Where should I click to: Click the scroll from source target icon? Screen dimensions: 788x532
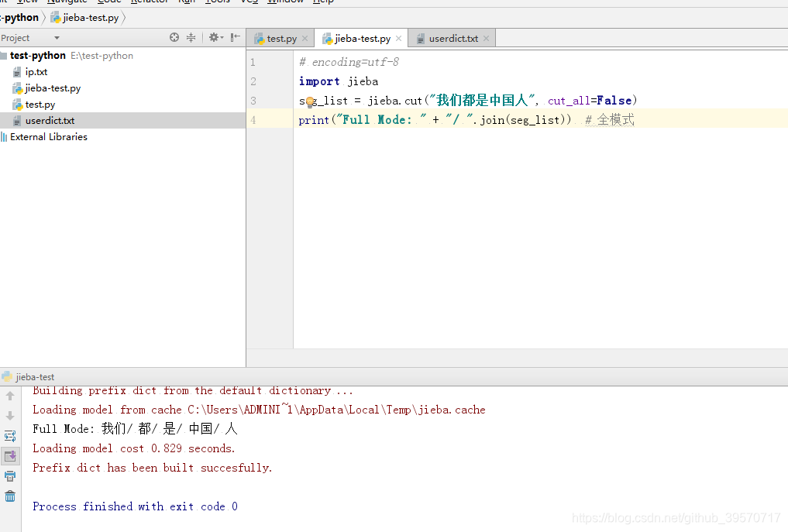(174, 37)
